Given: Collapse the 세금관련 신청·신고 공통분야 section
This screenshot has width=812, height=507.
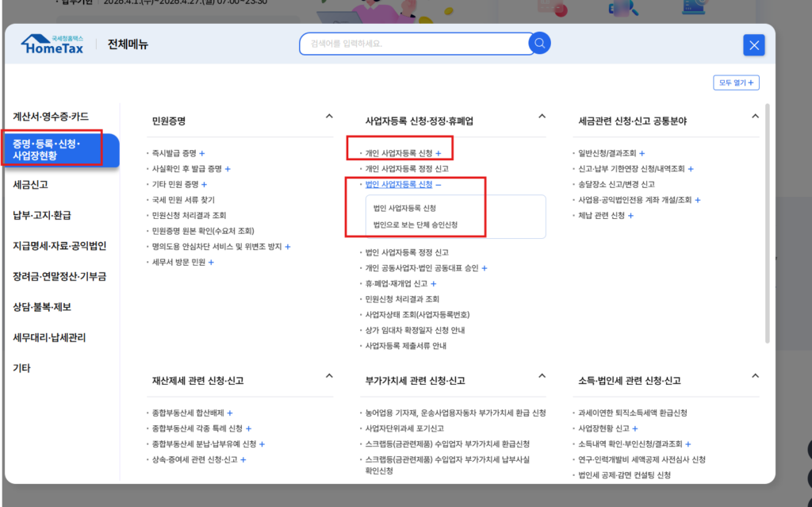Looking at the screenshot, I should [754, 116].
